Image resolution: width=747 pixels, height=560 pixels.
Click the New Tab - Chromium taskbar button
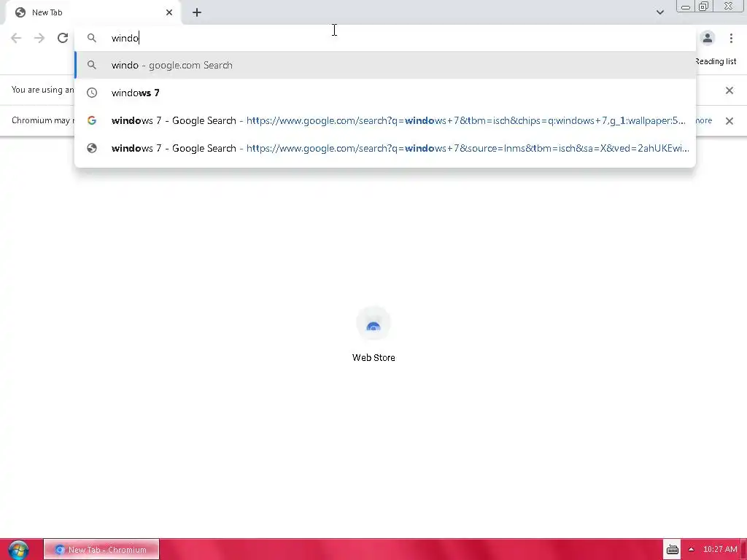coord(101,550)
